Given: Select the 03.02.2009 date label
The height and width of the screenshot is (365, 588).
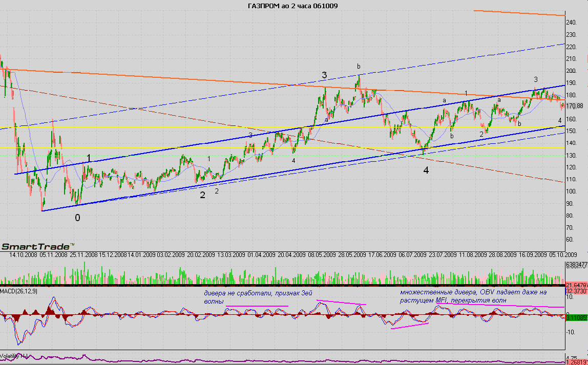Looking at the screenshot, I should [x=171, y=255].
